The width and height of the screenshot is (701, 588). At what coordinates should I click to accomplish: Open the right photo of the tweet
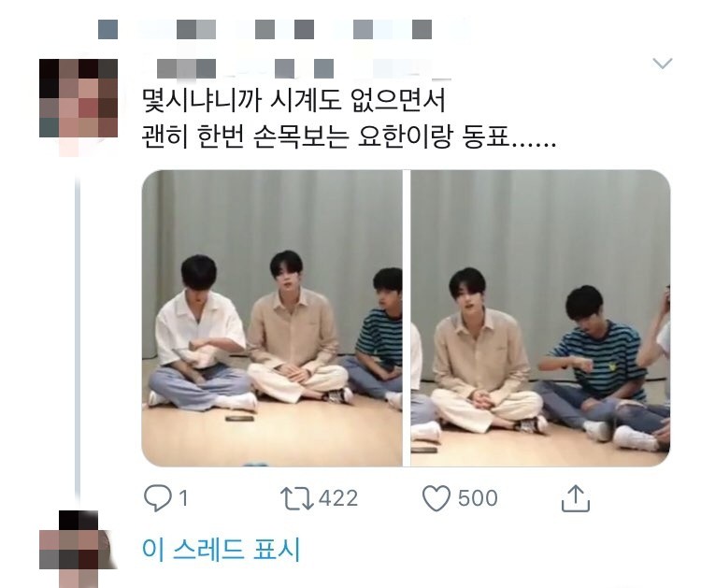[x=540, y=318]
